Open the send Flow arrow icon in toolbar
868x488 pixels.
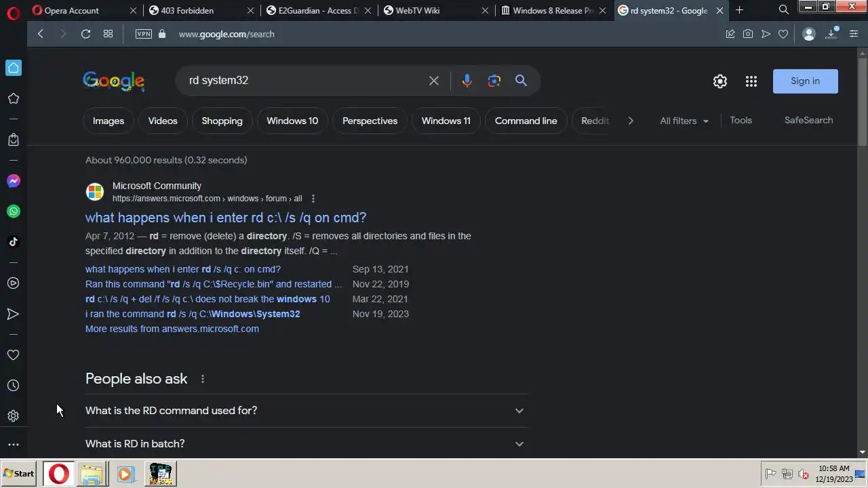766,34
